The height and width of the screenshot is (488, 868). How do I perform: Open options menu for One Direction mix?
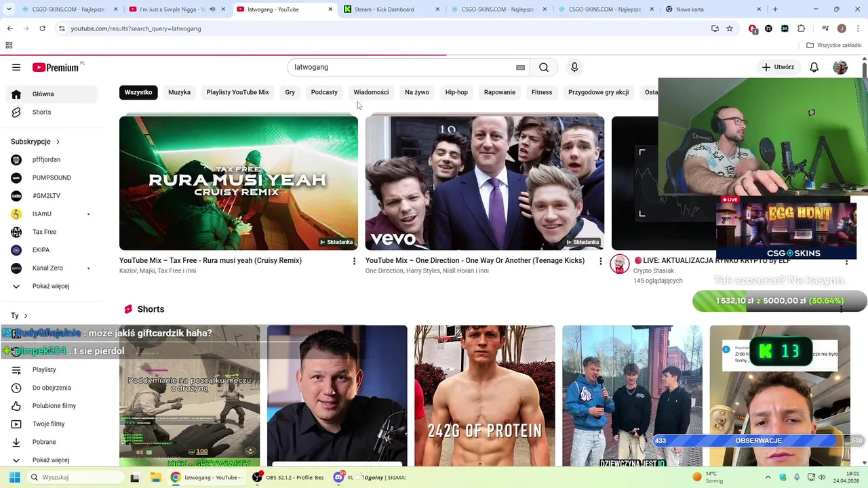(x=600, y=261)
